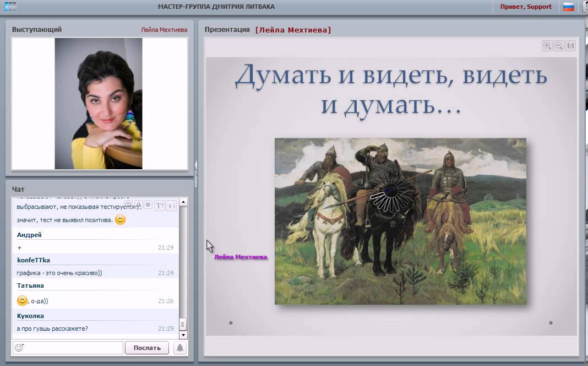Click the painting of three bogatyrs on slide
This screenshot has height=366, width=588.
click(x=400, y=222)
